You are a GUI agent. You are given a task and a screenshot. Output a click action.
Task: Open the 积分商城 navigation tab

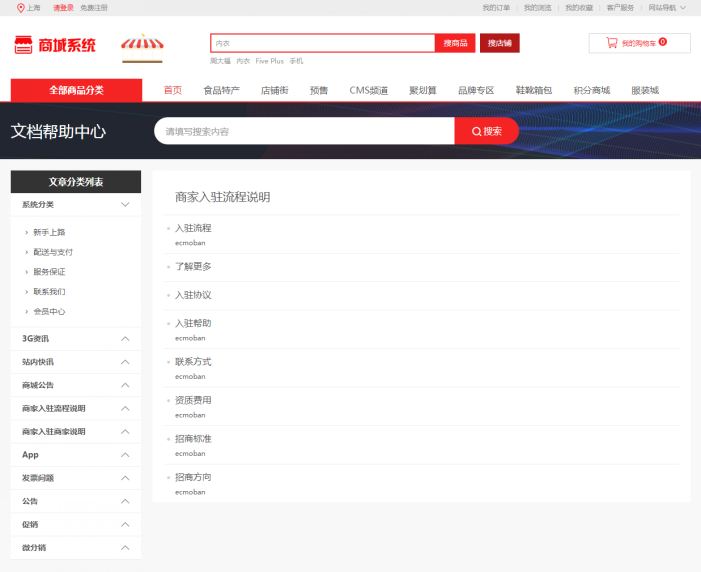pos(591,90)
